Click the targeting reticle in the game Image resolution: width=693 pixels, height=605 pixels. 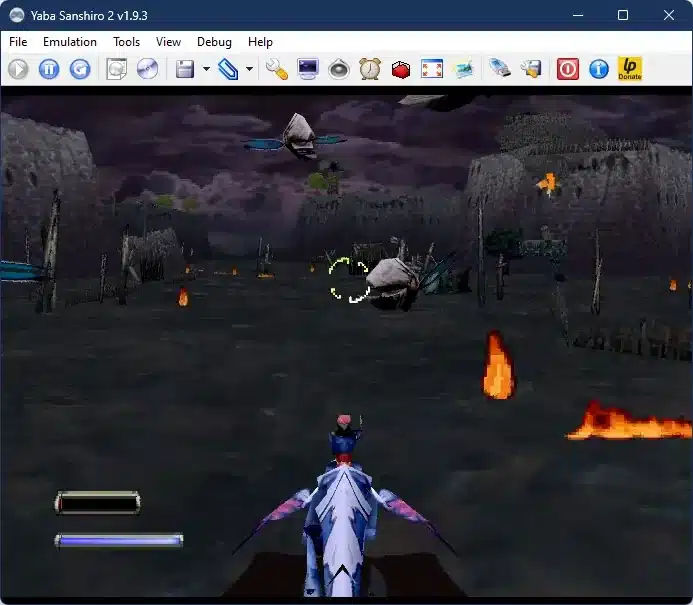pyautogui.click(x=349, y=281)
